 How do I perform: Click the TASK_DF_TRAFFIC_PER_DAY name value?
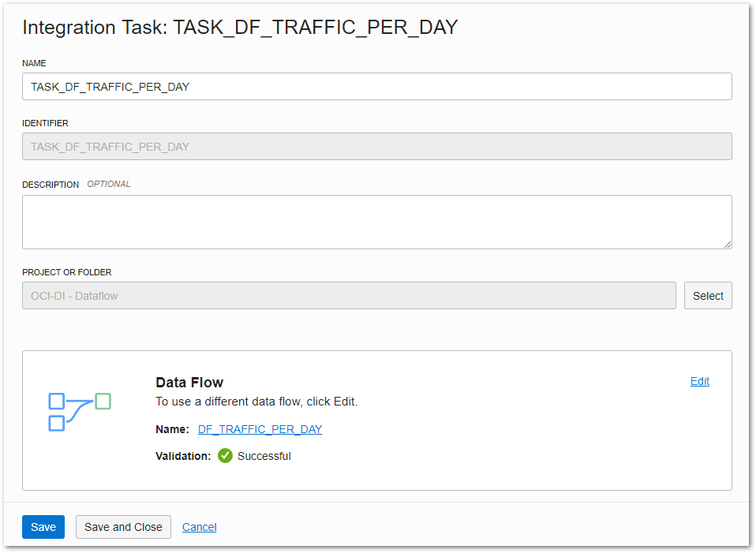click(110, 86)
